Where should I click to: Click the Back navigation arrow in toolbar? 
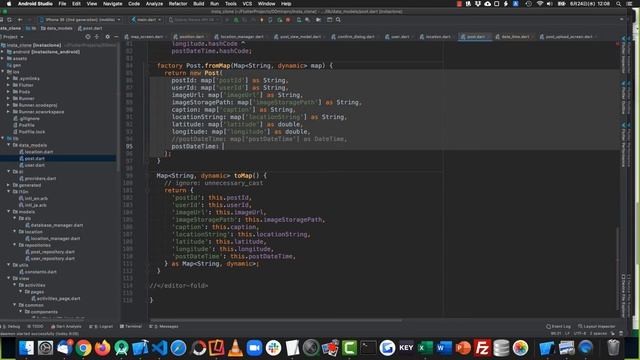(x=20, y=20)
